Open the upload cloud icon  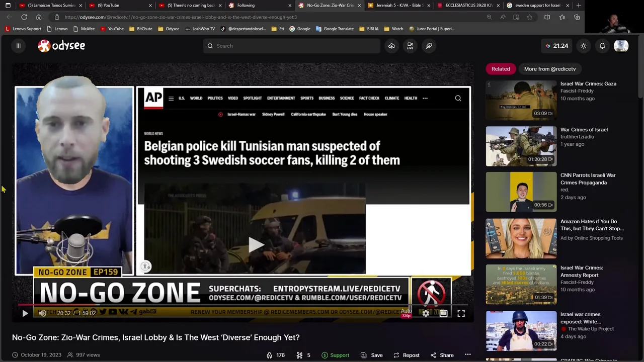pyautogui.click(x=391, y=46)
